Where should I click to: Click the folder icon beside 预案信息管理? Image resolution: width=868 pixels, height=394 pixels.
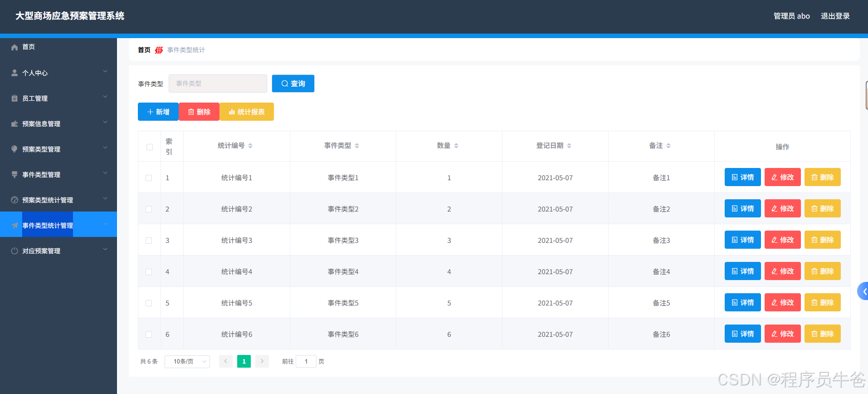(15, 123)
